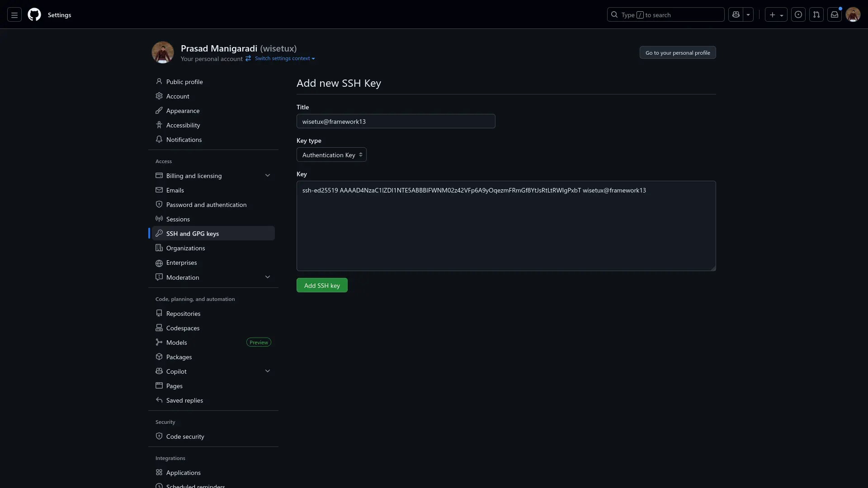The height and width of the screenshot is (488, 868).
Task: Focus the header search box
Action: [665, 15]
